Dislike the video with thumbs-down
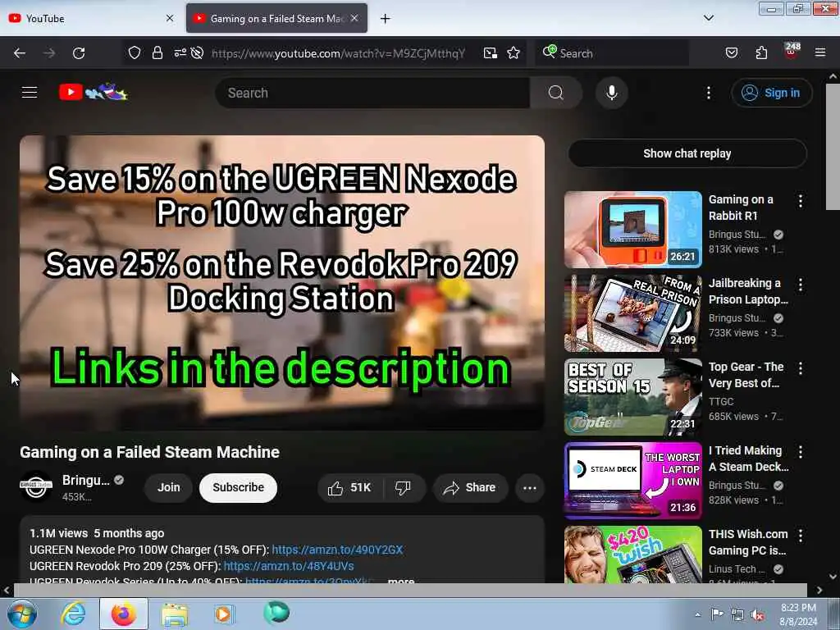Viewport: 840px width, 630px height. pos(403,487)
